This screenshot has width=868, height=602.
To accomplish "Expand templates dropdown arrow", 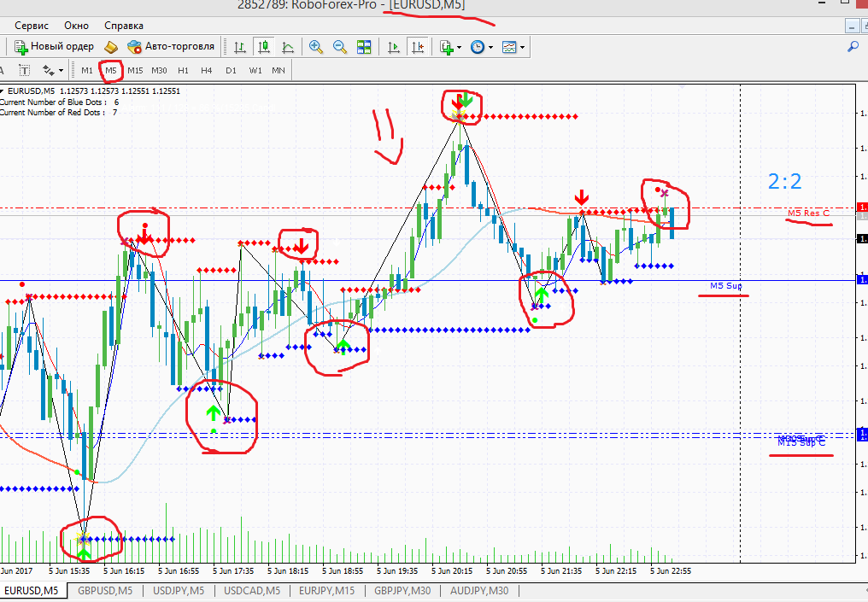I will [522, 48].
